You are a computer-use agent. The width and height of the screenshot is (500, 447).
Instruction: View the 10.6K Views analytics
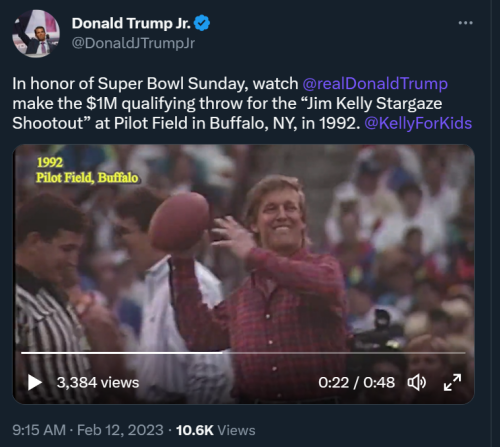[x=215, y=430]
